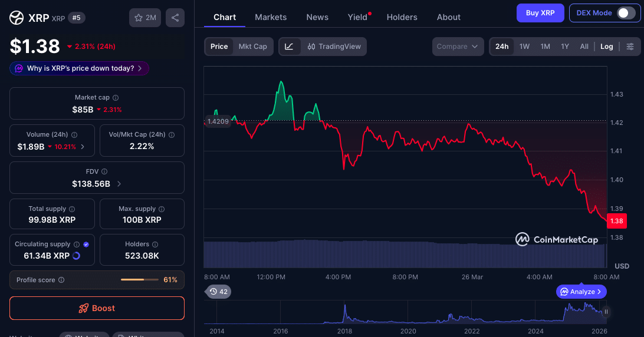Viewport: 644px width, 337px height.
Task: Click the Profile score info icon
Action: pos(61,280)
